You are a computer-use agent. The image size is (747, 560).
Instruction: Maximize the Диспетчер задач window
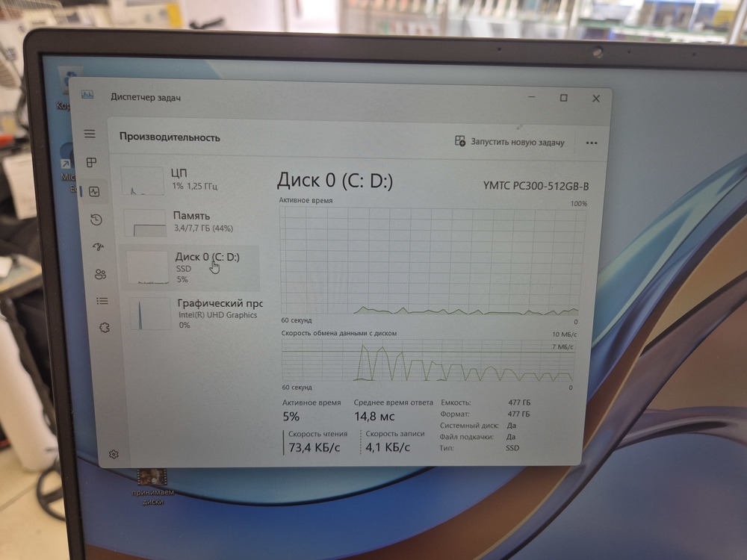(564, 98)
